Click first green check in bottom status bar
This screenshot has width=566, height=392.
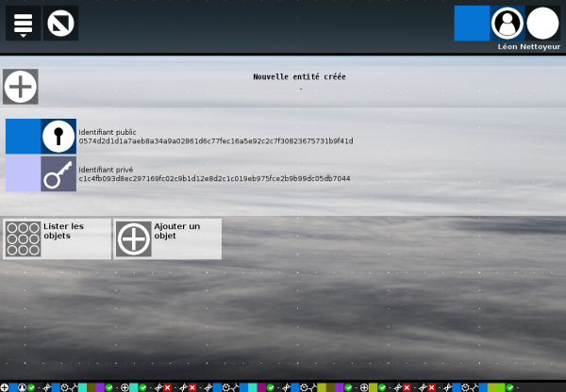pyautogui.click(x=31, y=387)
